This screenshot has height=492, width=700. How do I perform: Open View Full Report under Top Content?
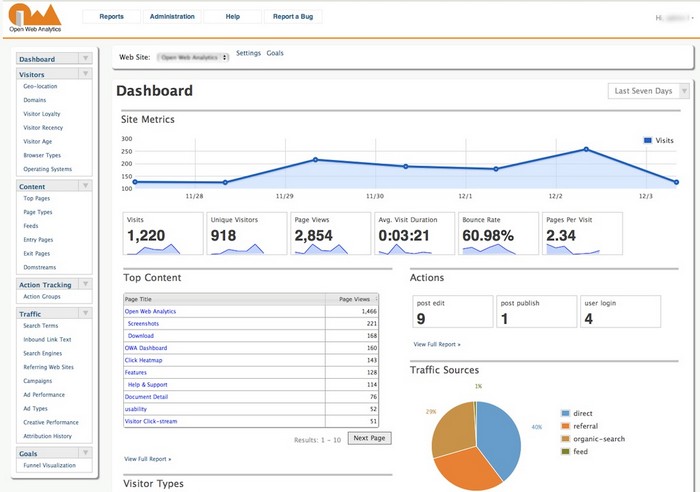click(x=147, y=459)
